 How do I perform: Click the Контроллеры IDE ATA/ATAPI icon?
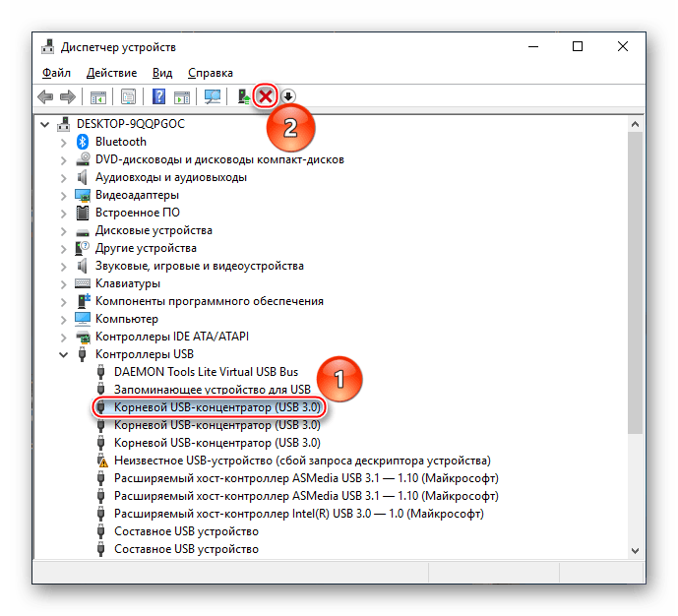click(83, 337)
